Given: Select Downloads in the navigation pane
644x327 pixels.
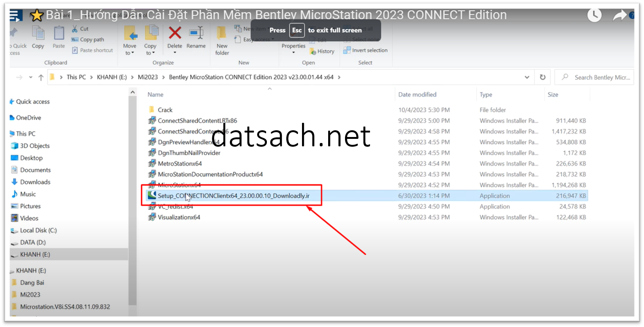Looking at the screenshot, I should (x=35, y=182).
